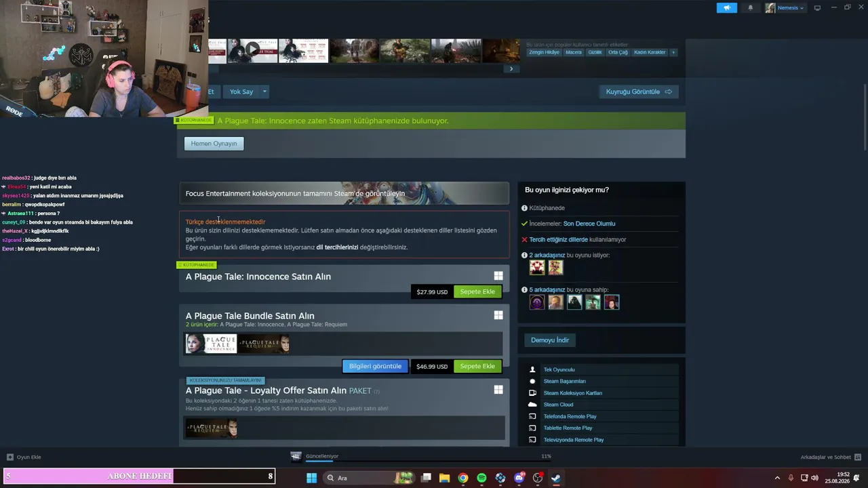Viewport: 868px width, 488px height.
Task: Open the 5 arkadaşınız owners link
Action: [x=547, y=290]
